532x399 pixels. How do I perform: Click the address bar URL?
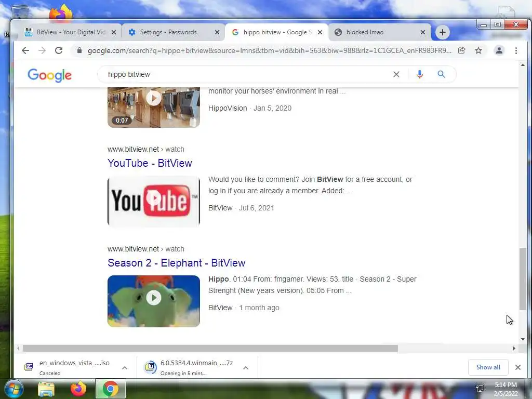[270, 50]
